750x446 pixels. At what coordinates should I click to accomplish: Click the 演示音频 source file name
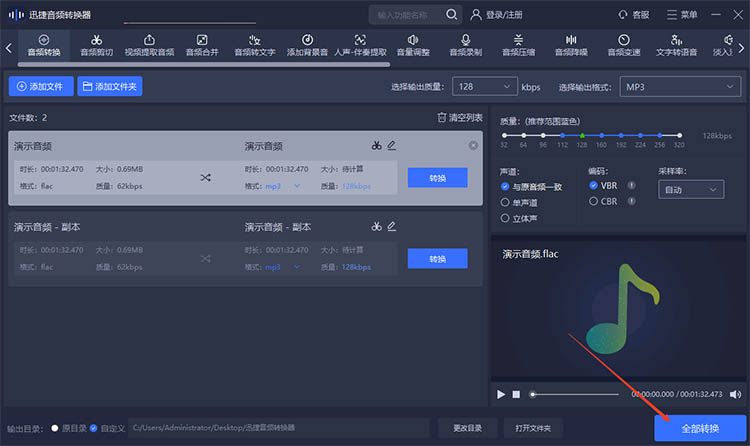point(33,146)
